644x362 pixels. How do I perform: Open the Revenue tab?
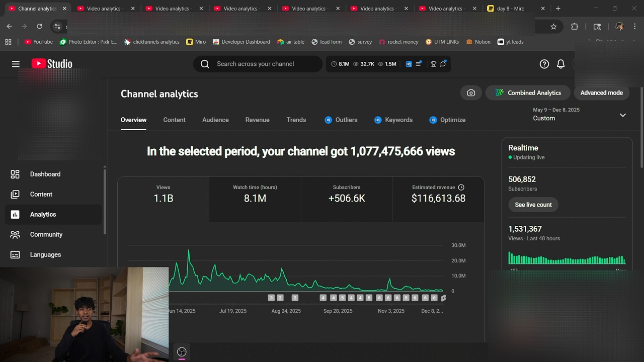click(x=258, y=120)
